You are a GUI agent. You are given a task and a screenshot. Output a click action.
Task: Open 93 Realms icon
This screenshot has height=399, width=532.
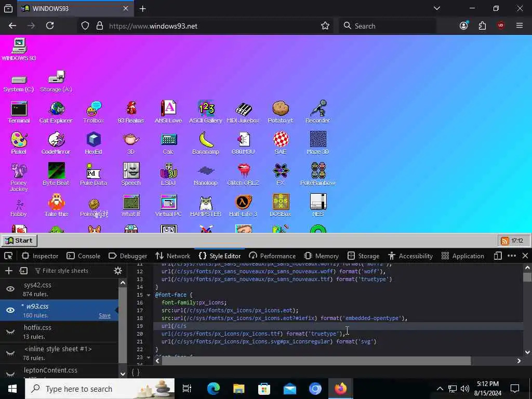pyautogui.click(x=131, y=112)
